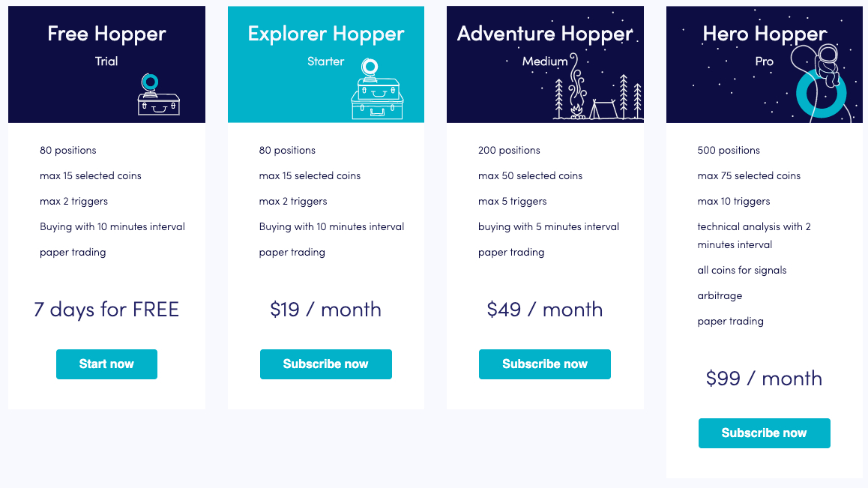868x488 pixels.
Task: Select the $49 / month price label
Action: click(x=545, y=310)
